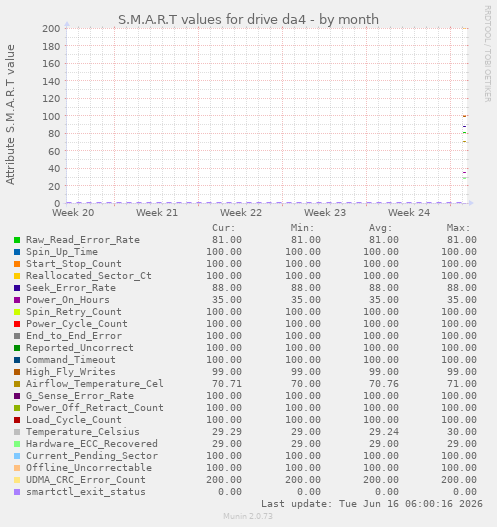Select the Reallocated_Sector_Ct legend label

[89, 276]
